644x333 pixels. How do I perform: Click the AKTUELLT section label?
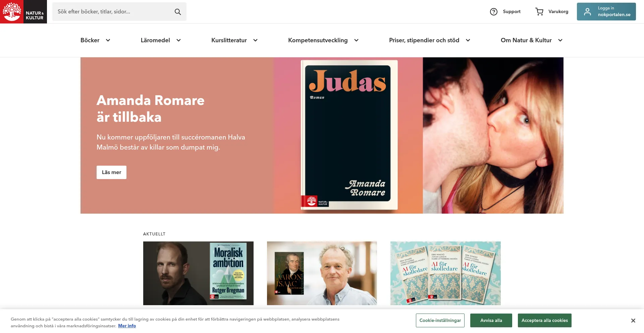coord(154,234)
